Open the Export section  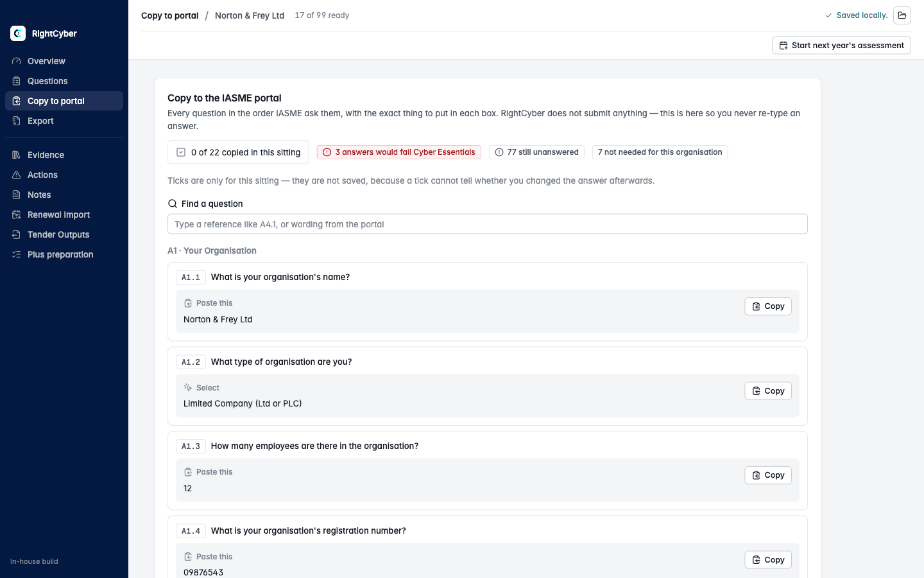click(x=64, y=121)
